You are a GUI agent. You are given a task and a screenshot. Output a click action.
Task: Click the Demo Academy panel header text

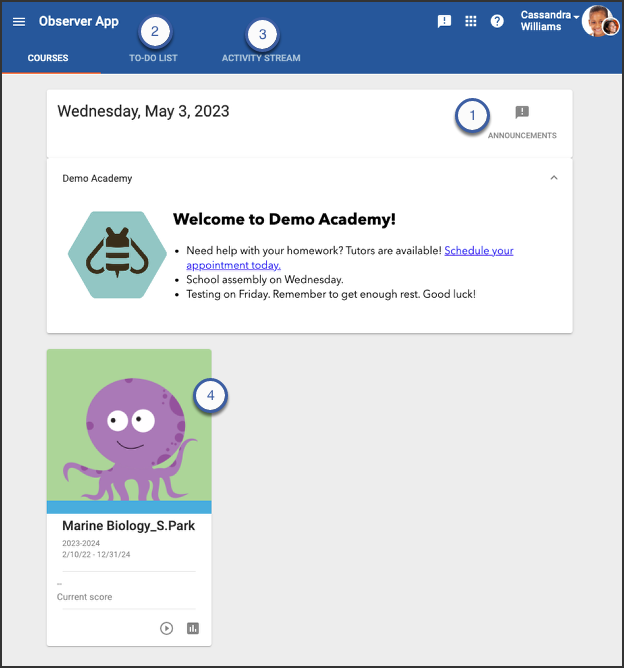coord(97,178)
